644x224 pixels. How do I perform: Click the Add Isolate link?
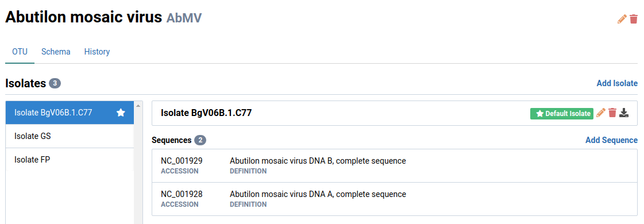coord(617,83)
